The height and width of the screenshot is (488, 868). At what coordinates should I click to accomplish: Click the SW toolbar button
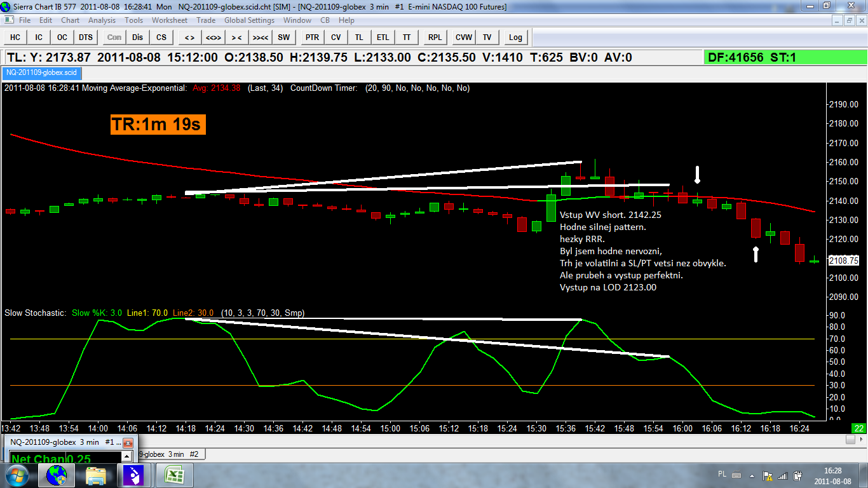(283, 37)
